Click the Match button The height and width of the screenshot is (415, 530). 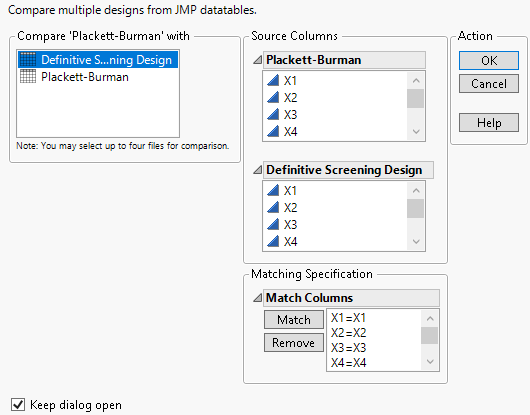click(x=294, y=320)
